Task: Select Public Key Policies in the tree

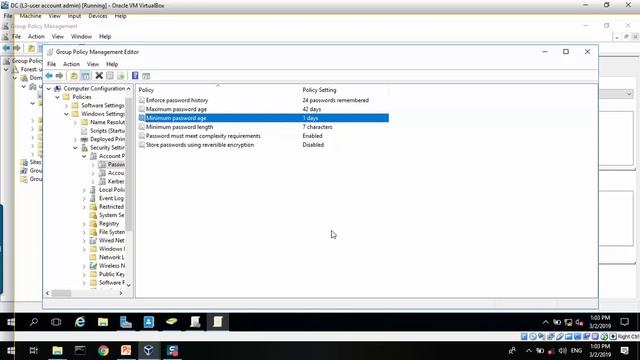Action: tap(112, 274)
